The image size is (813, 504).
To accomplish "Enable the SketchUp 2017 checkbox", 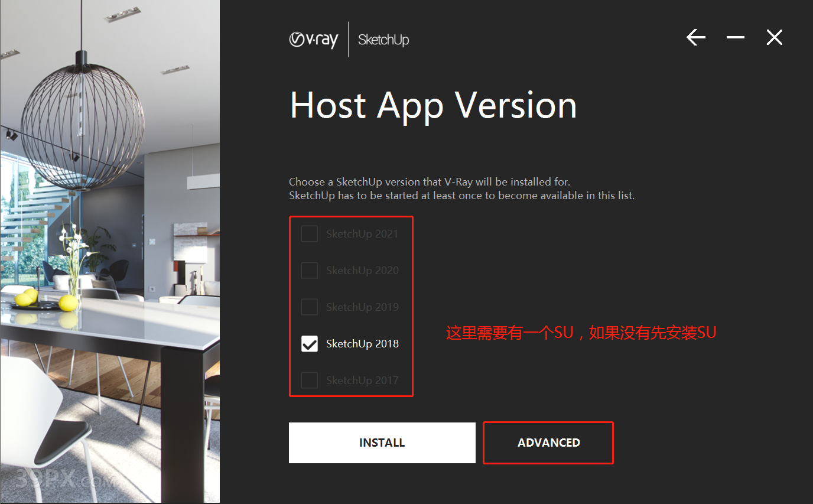I will click(x=310, y=381).
